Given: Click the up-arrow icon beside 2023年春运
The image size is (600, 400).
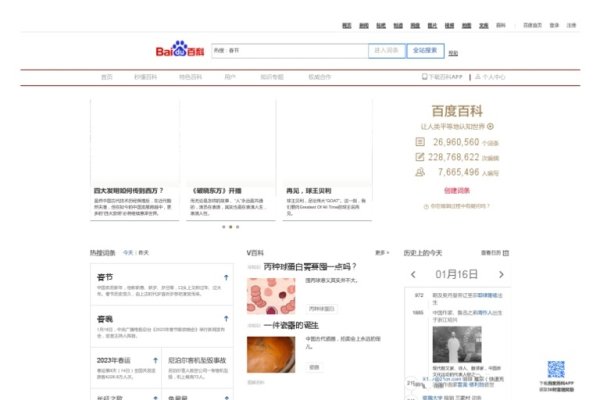Looking at the screenshot, I should point(155,360).
